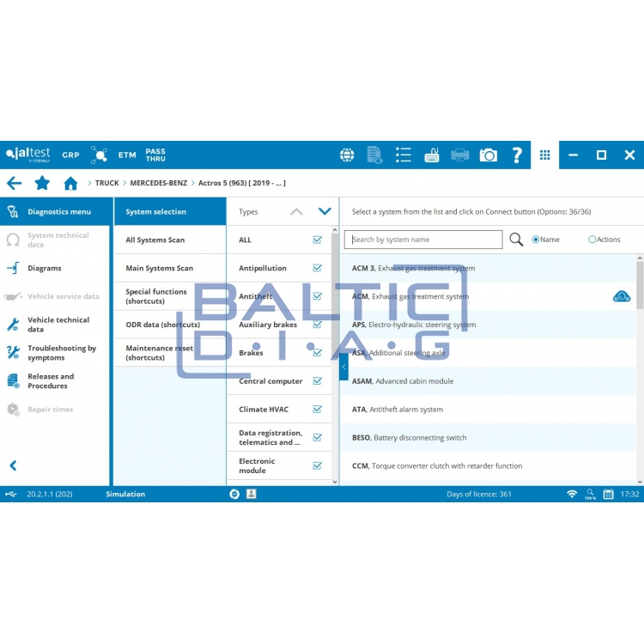Open Vehicle technical data
The width and height of the screenshot is (644, 644).
(55, 325)
